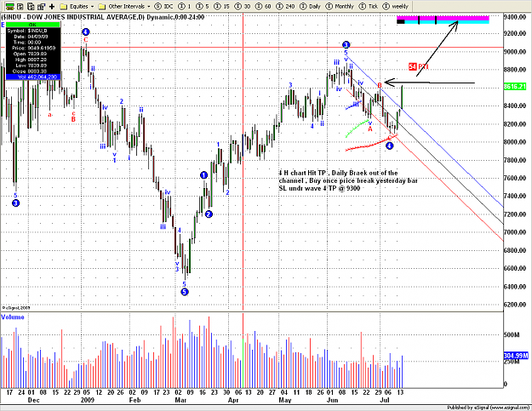
Task: Select the weekly interval button
Action: (396, 6)
